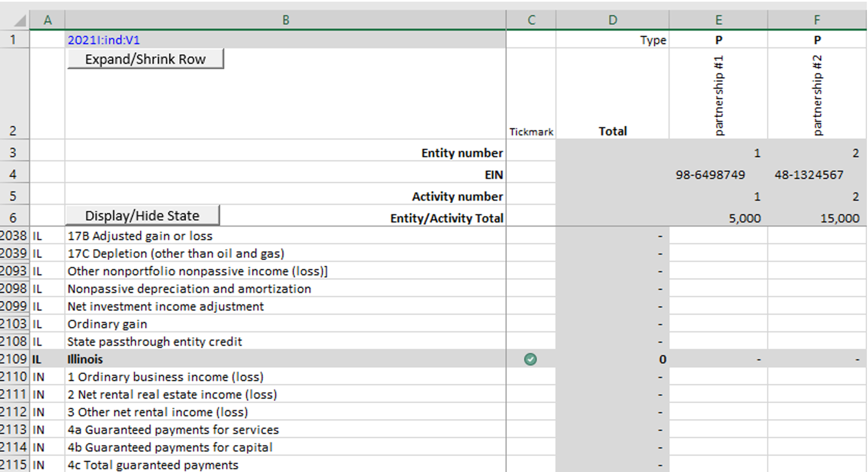Select the 5,000 Entity/Activity Total cell
This screenshot has width=868, height=472.
(744, 218)
